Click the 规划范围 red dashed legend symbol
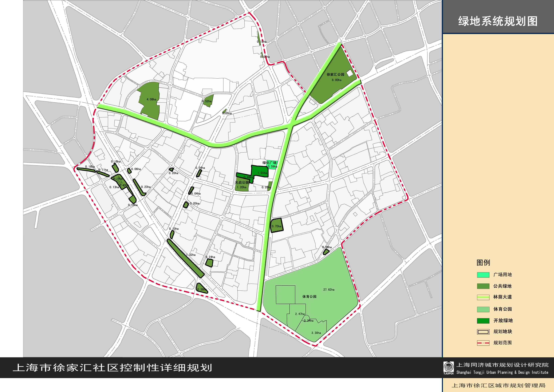 tap(483, 343)
